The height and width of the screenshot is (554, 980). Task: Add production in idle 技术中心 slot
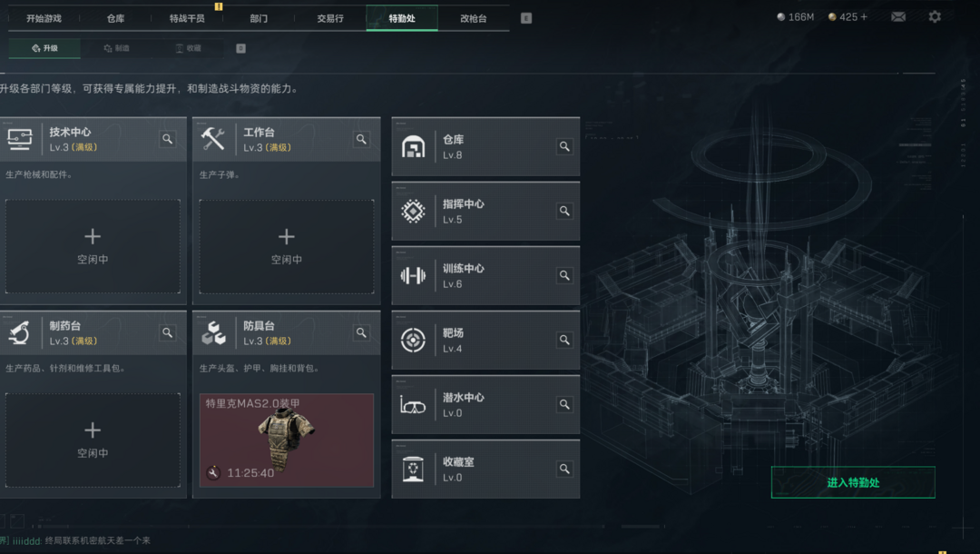[x=93, y=246]
